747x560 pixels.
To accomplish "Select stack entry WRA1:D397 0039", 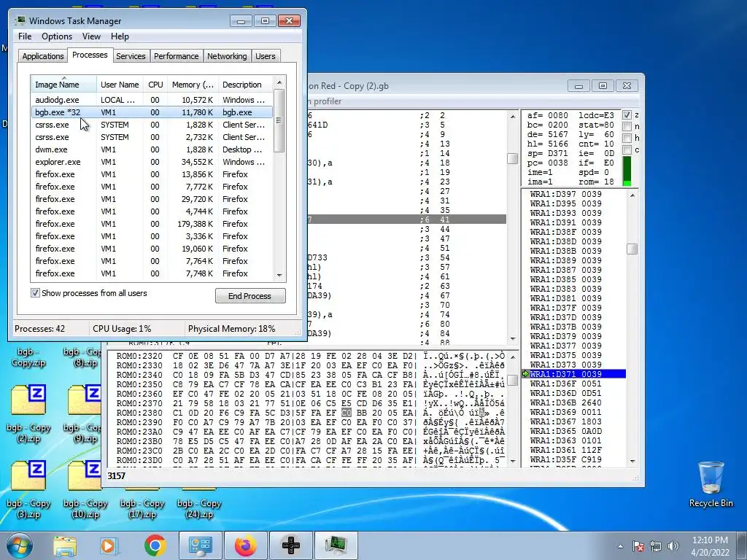I will (565, 194).
